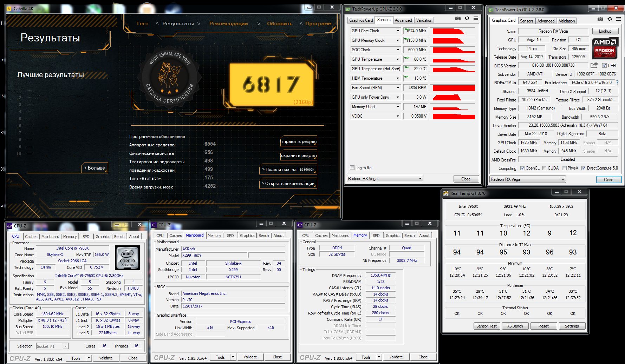Open Caches tab in CPU-Z CPU window
The image size is (625, 364).
(x=31, y=237)
